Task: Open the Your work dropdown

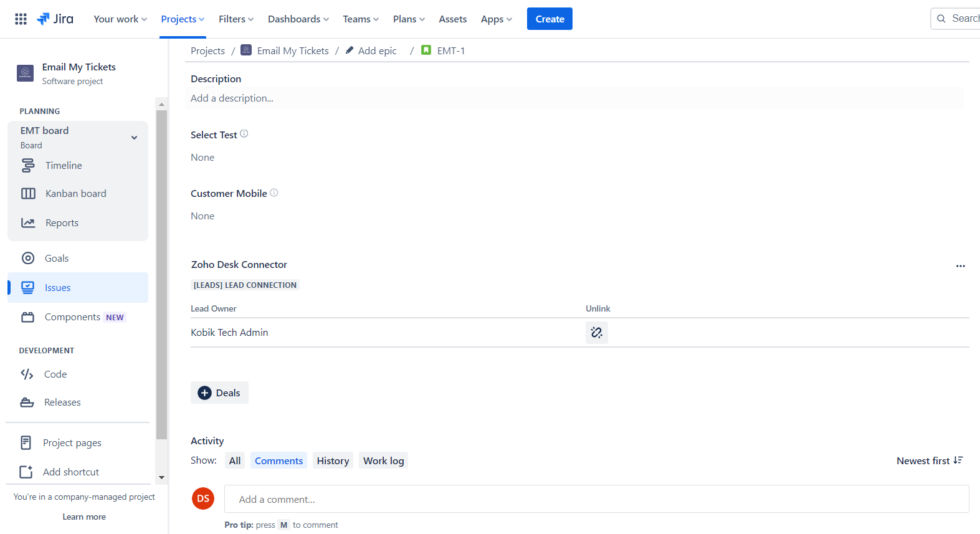Action: coord(120,19)
